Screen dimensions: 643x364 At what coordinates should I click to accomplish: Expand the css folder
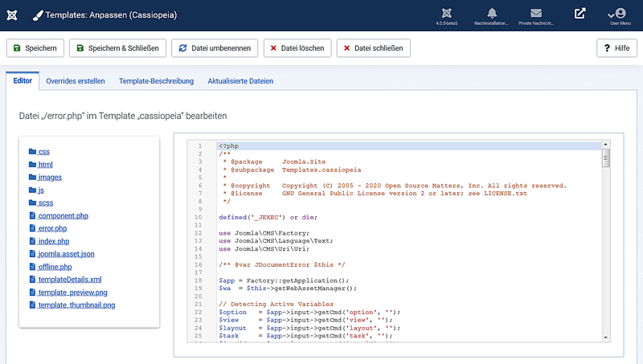[44, 152]
